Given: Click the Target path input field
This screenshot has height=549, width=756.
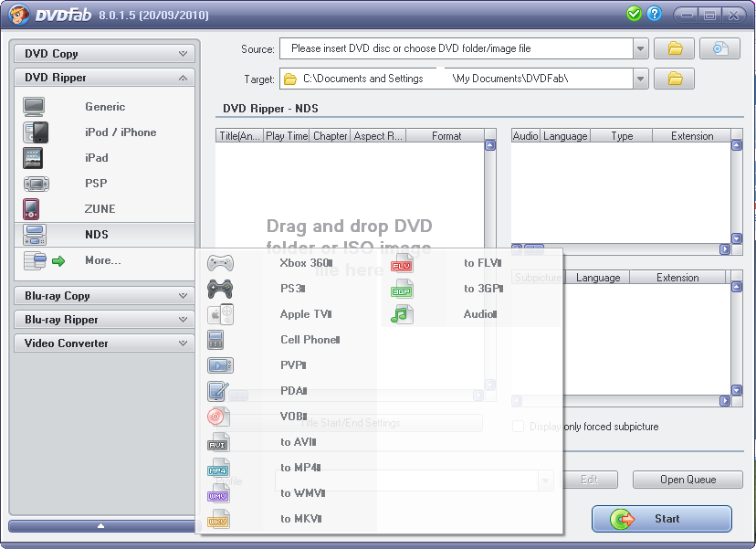Looking at the screenshot, I should click(457, 79).
